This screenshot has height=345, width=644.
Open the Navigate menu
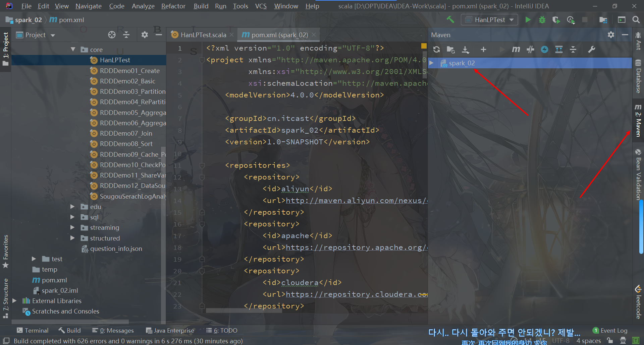pos(89,6)
